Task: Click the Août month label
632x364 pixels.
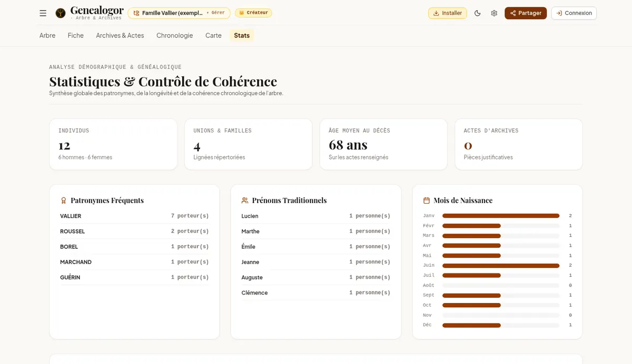Action: pyautogui.click(x=429, y=285)
